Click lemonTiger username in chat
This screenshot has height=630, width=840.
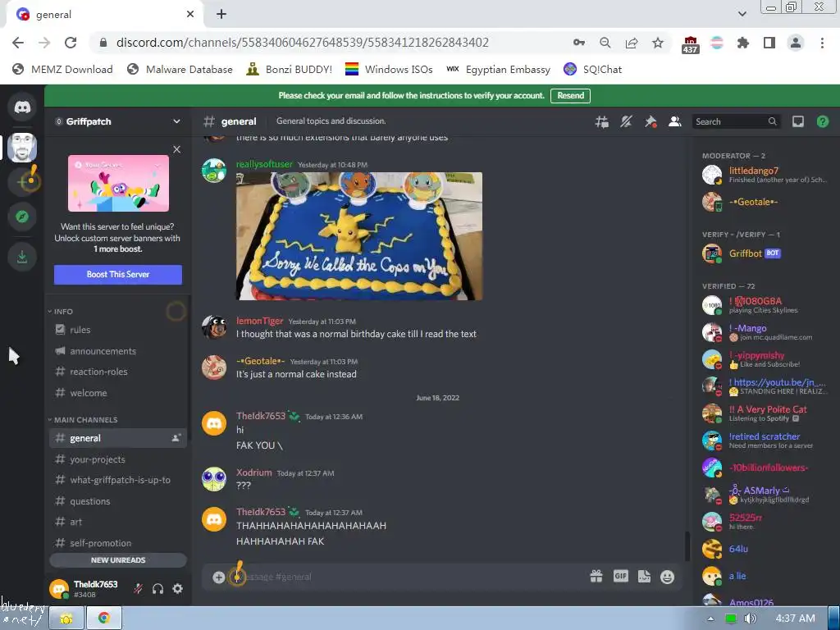tap(260, 321)
